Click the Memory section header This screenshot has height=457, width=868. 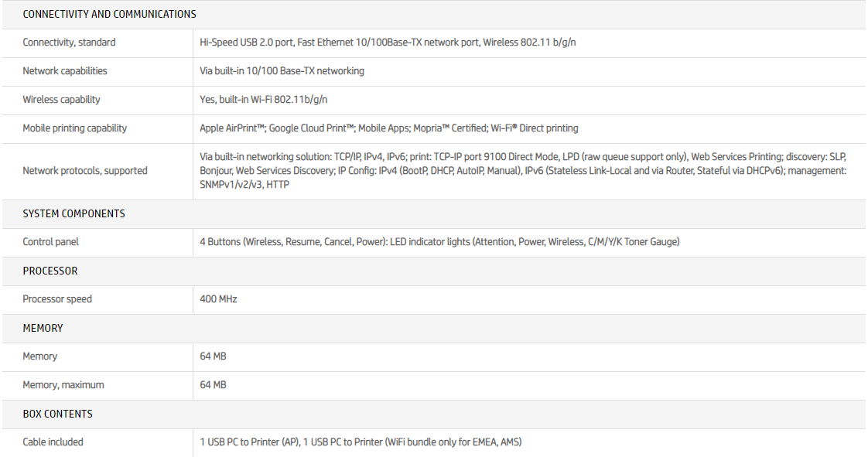43,328
